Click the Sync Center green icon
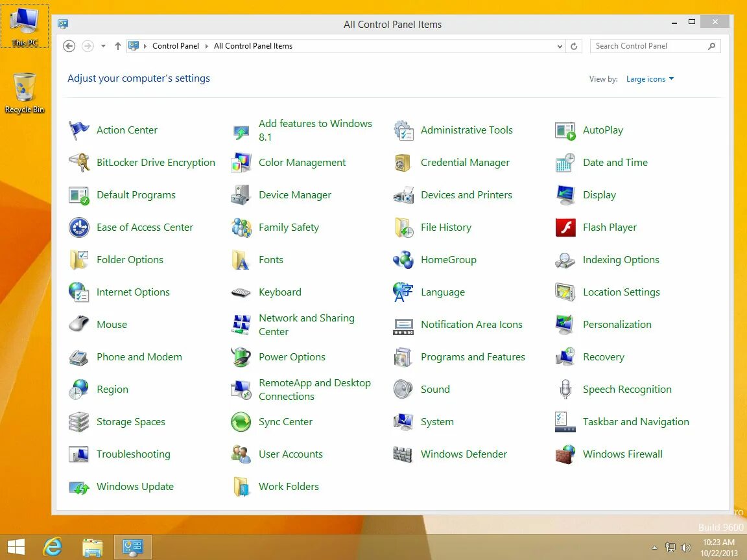747x560 pixels. click(241, 421)
